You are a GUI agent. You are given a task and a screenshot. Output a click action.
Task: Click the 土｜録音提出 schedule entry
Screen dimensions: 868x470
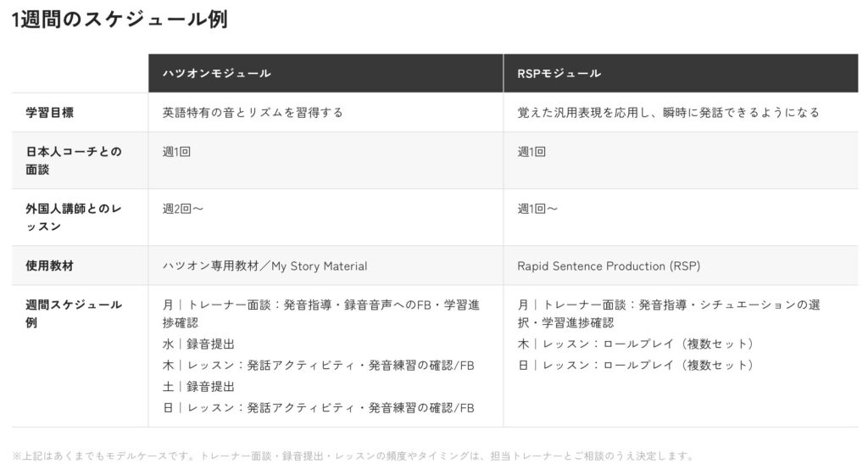pos(198,387)
